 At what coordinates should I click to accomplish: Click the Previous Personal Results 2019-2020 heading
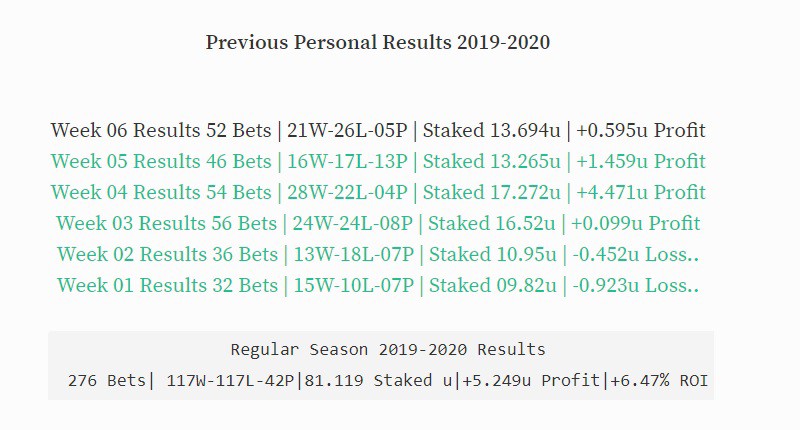click(x=378, y=42)
